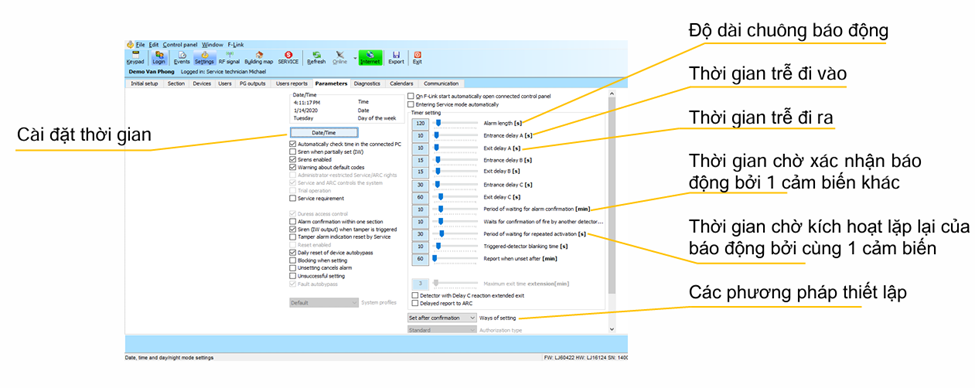Adjust the Entrance delay A slider

click(437, 135)
